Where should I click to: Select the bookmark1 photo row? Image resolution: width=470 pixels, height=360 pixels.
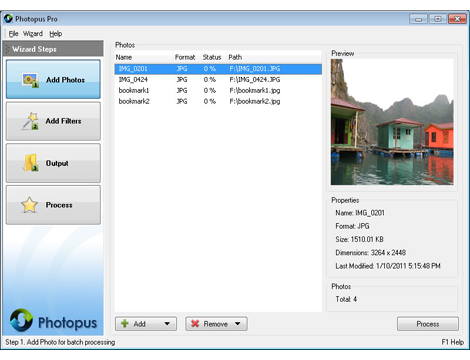(x=218, y=90)
